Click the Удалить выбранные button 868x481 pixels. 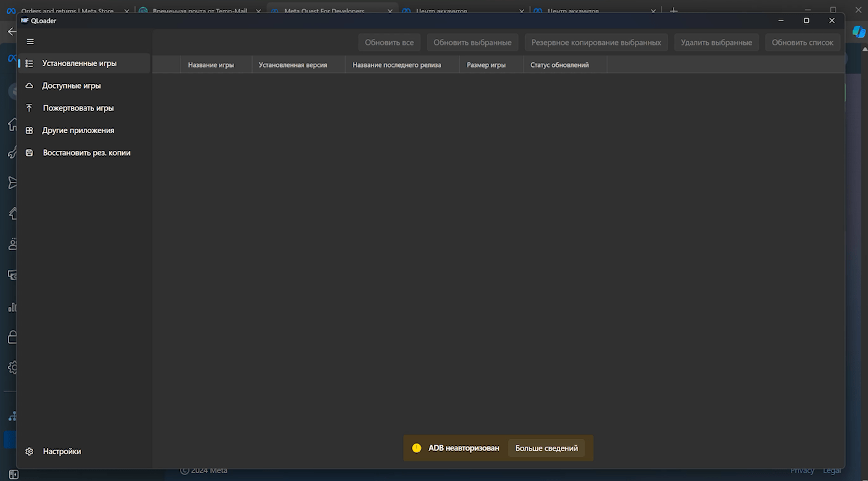click(x=716, y=42)
